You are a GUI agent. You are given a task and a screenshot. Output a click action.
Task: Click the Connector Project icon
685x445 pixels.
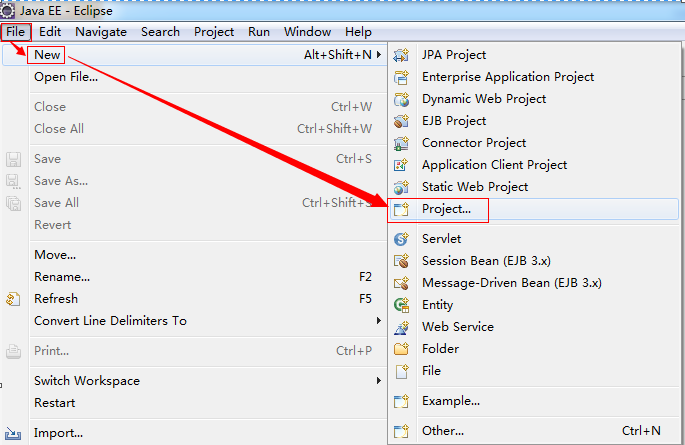click(401, 143)
